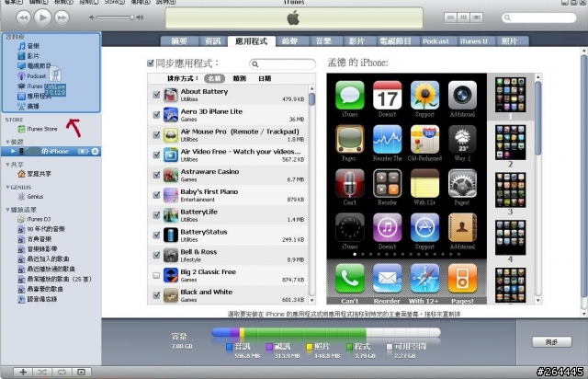Viewport: 588px width, 379px height.
Task: Collapse the 共享 section
Action: pyautogui.click(x=7, y=165)
